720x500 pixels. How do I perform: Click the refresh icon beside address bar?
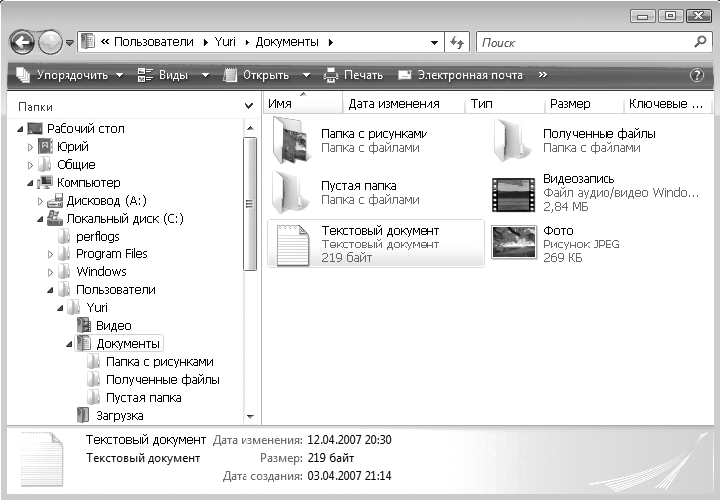pyautogui.click(x=458, y=43)
